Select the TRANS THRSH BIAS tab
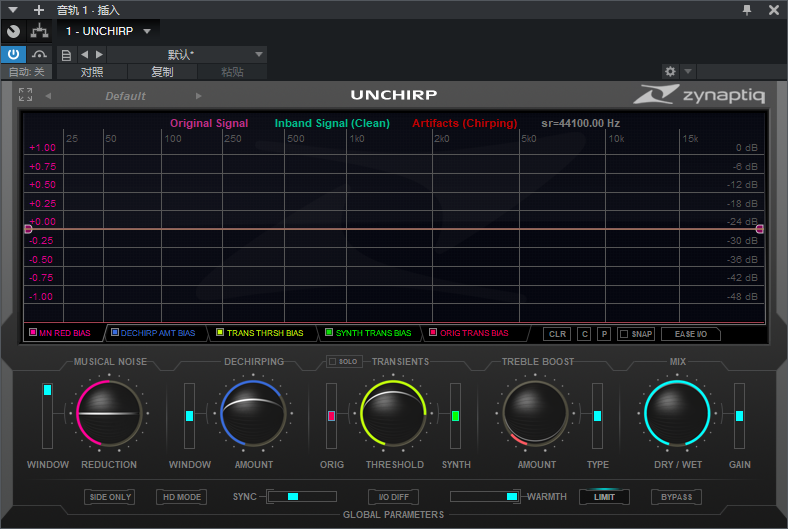Viewport: 788px width, 529px height. pos(263,333)
